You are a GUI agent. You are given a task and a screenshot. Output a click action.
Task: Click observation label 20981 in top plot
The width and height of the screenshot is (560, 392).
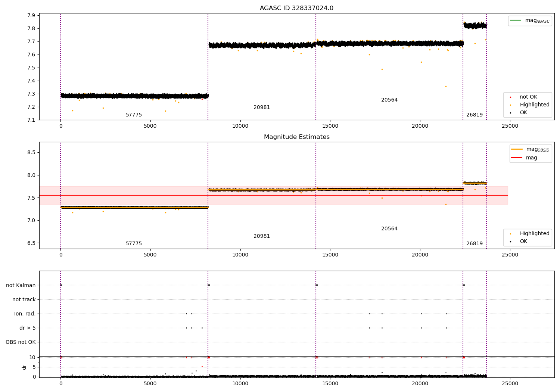point(262,108)
